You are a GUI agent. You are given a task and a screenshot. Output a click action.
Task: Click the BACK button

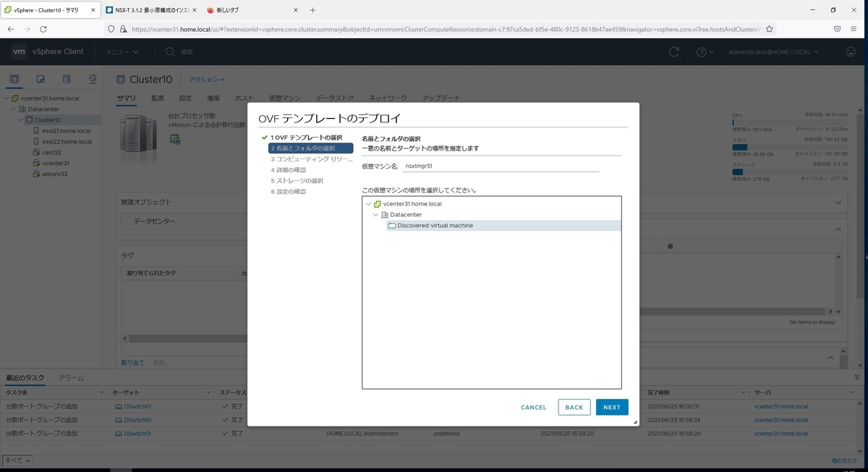574,407
